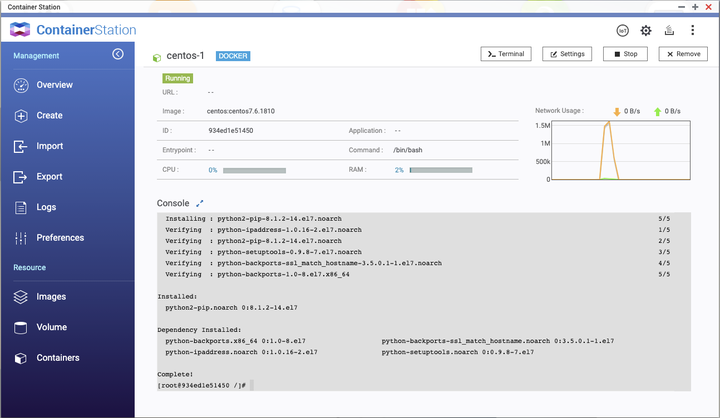Click the header tasks tray icon
The height and width of the screenshot is (418, 720).
click(x=669, y=30)
